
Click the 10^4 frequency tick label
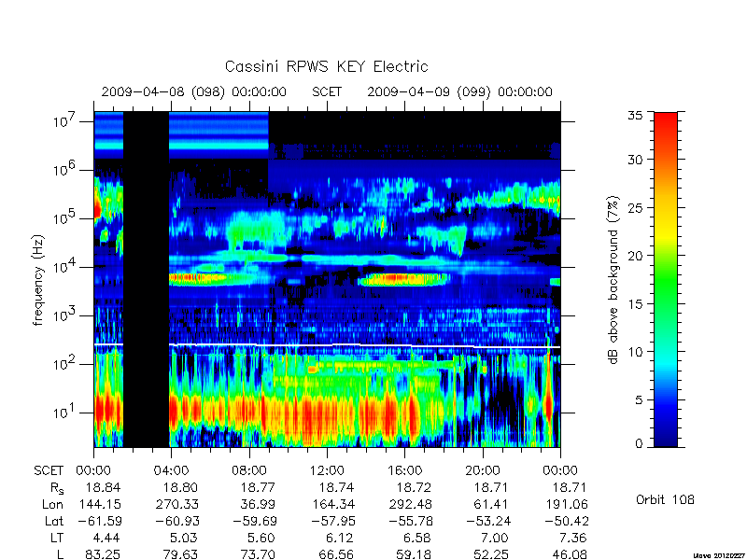coord(63,267)
